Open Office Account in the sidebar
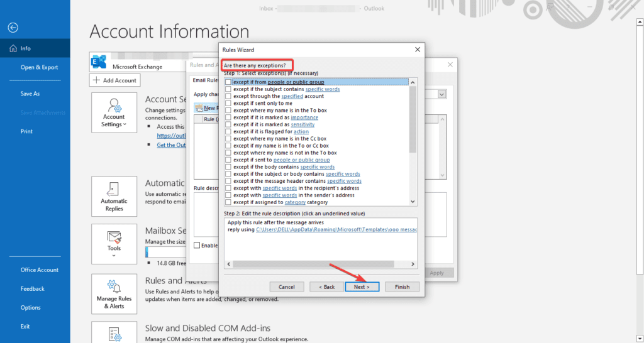Image resolution: width=644 pixels, height=343 pixels. pyautogui.click(x=40, y=270)
